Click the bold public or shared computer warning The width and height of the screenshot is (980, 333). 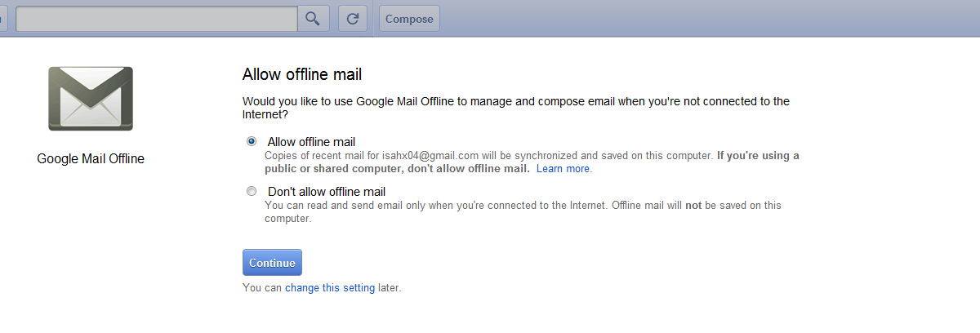tap(397, 169)
